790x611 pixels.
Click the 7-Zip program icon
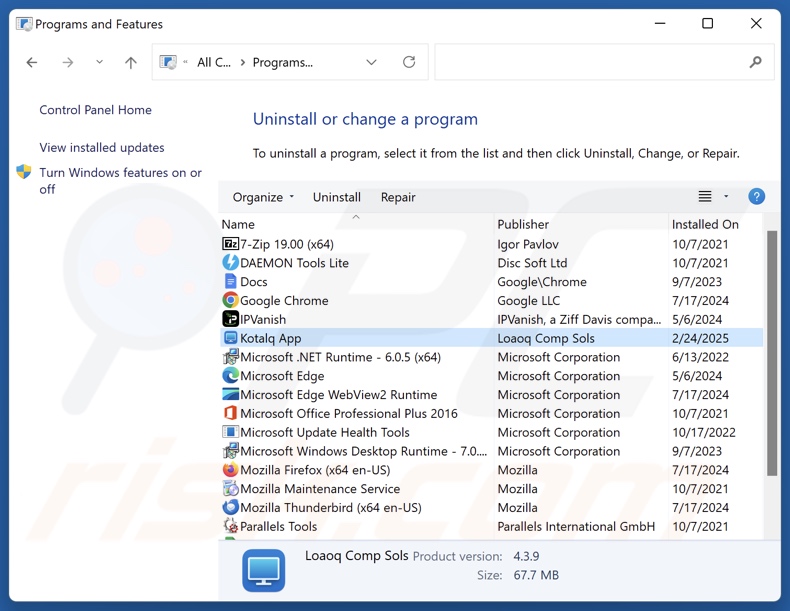pyautogui.click(x=230, y=244)
